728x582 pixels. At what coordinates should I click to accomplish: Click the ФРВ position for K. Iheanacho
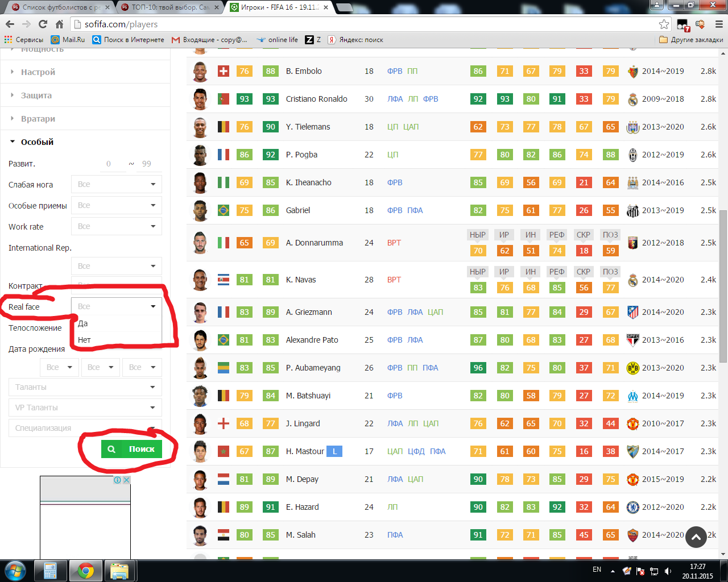395,182
